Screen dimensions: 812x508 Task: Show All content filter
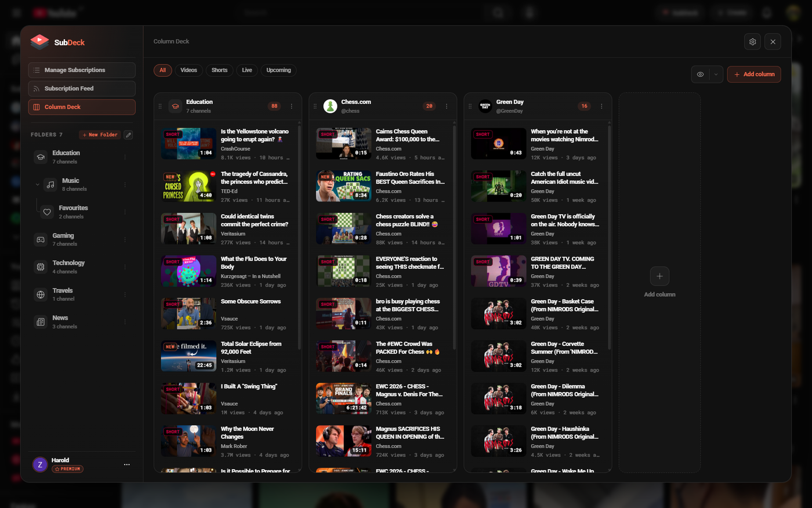(162, 70)
